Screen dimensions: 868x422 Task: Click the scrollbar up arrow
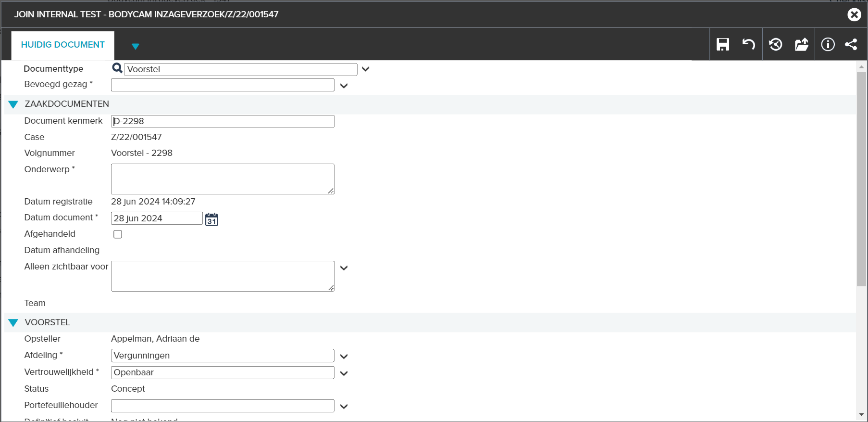pyautogui.click(x=861, y=67)
